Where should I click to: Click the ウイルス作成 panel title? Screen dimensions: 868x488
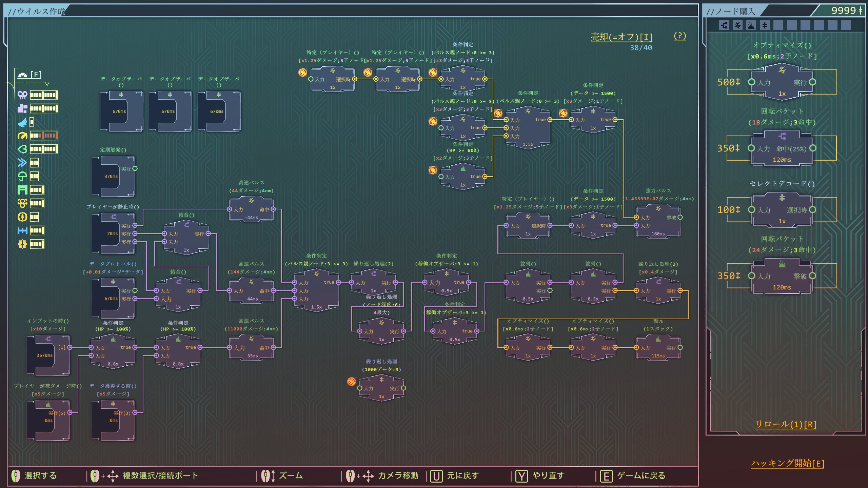point(37,12)
